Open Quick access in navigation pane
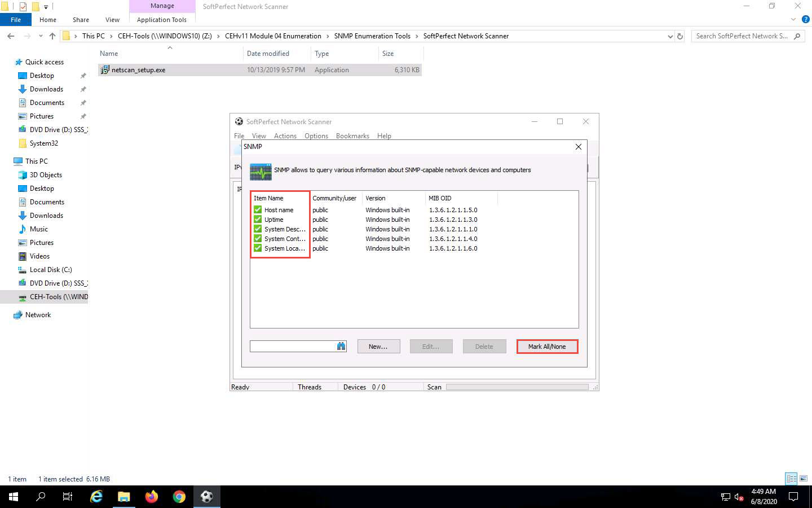This screenshot has height=508, width=812. 44,62
